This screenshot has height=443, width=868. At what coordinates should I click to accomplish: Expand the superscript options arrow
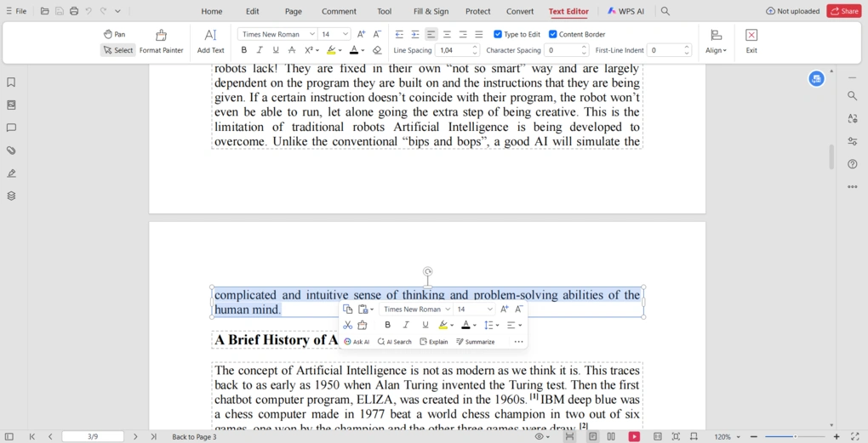(x=317, y=50)
